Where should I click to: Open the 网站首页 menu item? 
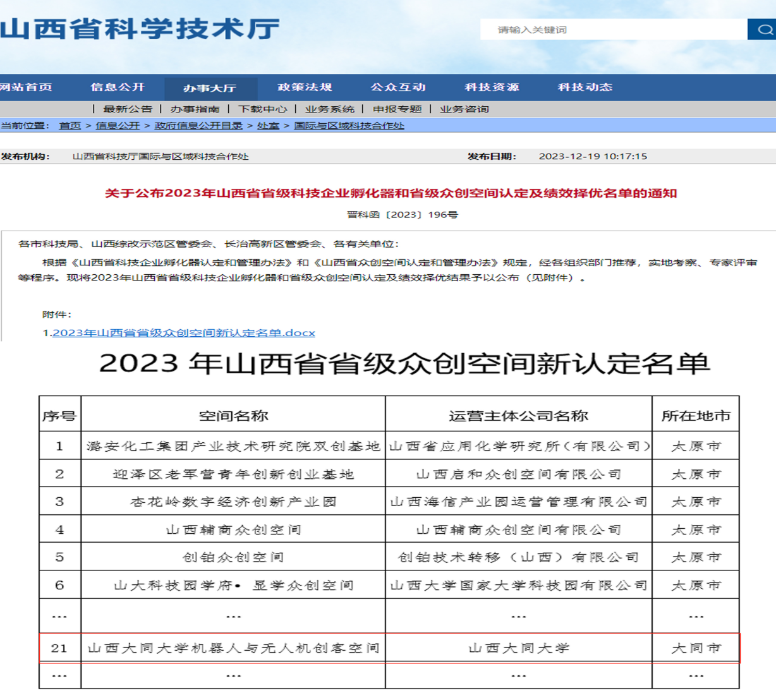27,87
